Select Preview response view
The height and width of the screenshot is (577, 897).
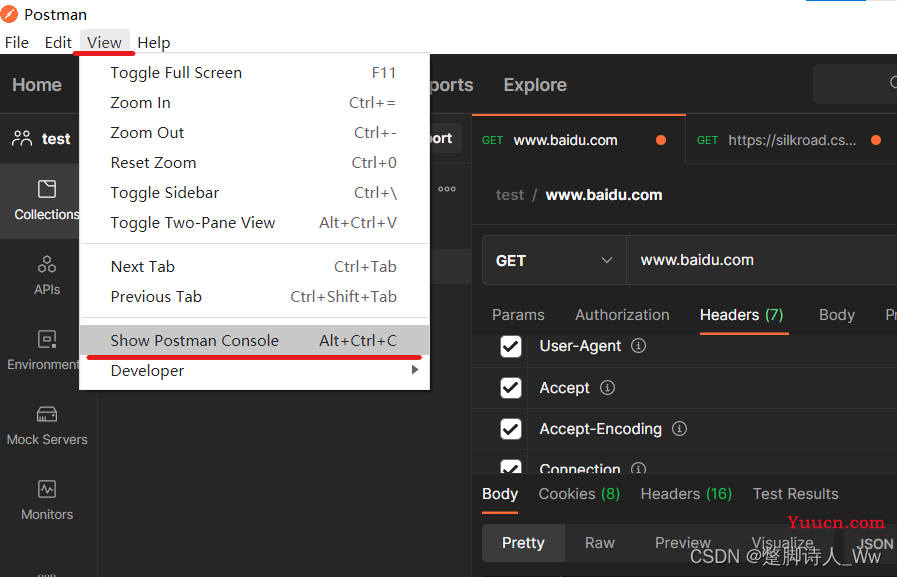point(682,543)
